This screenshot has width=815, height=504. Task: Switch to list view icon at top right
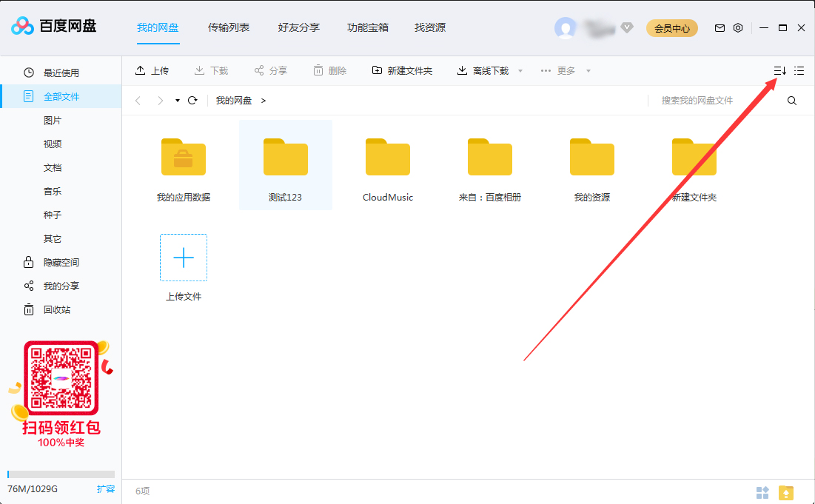[799, 70]
